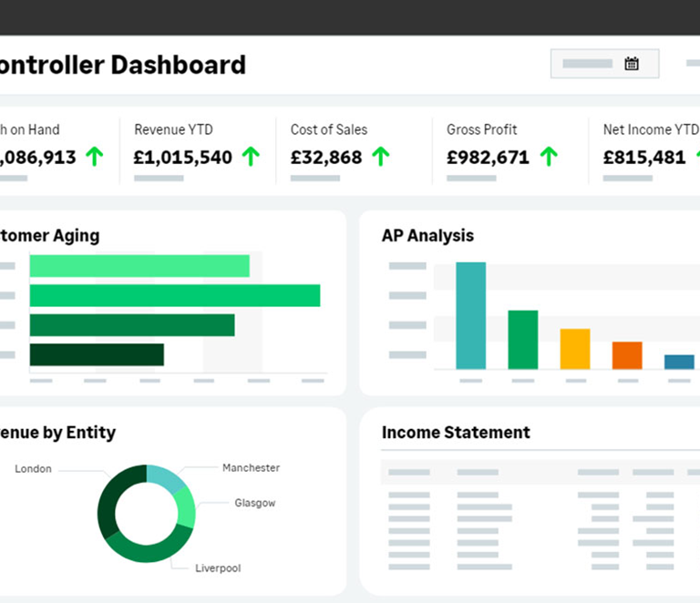Click the Customer Aging chart title

49,236
